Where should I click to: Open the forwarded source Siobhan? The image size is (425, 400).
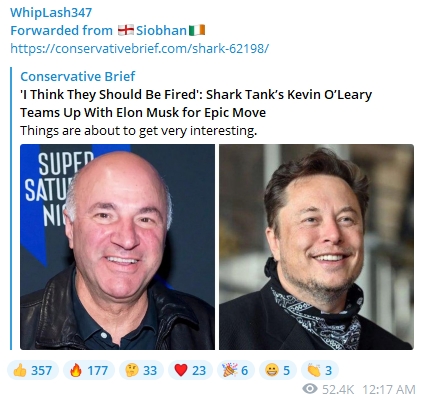click(161, 30)
